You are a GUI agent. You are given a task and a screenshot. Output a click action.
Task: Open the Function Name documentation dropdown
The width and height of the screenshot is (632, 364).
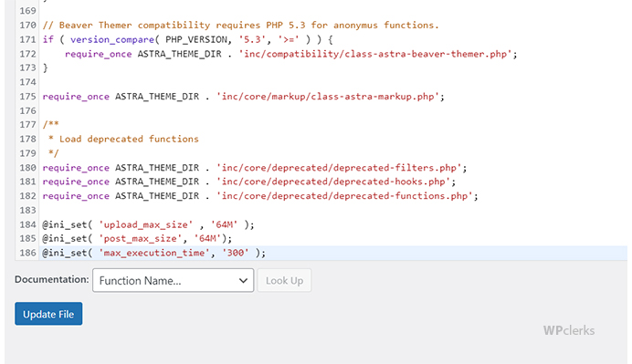(x=173, y=280)
